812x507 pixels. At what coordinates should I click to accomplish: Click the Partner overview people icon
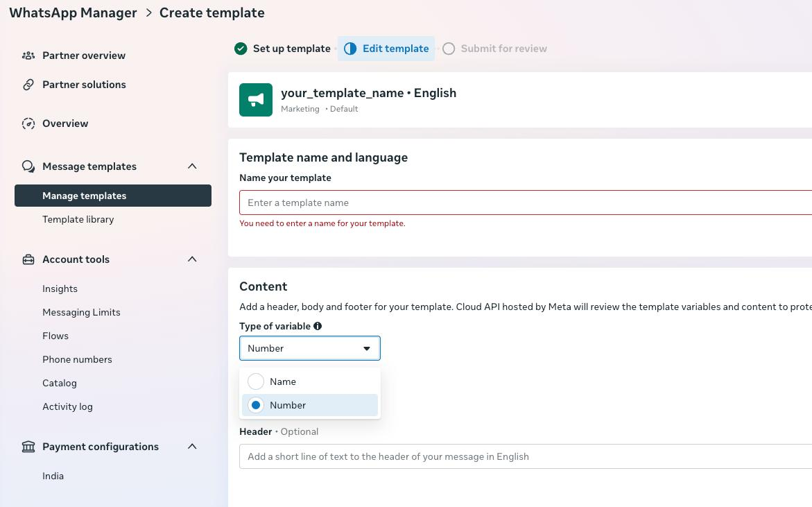click(x=28, y=55)
